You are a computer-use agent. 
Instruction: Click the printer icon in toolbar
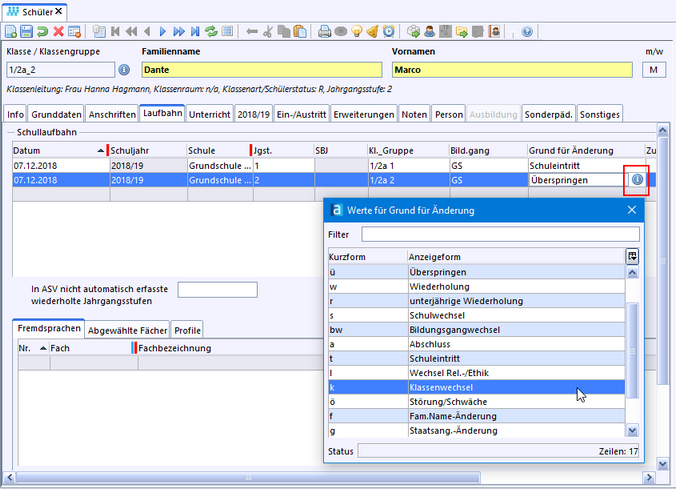coord(325,32)
